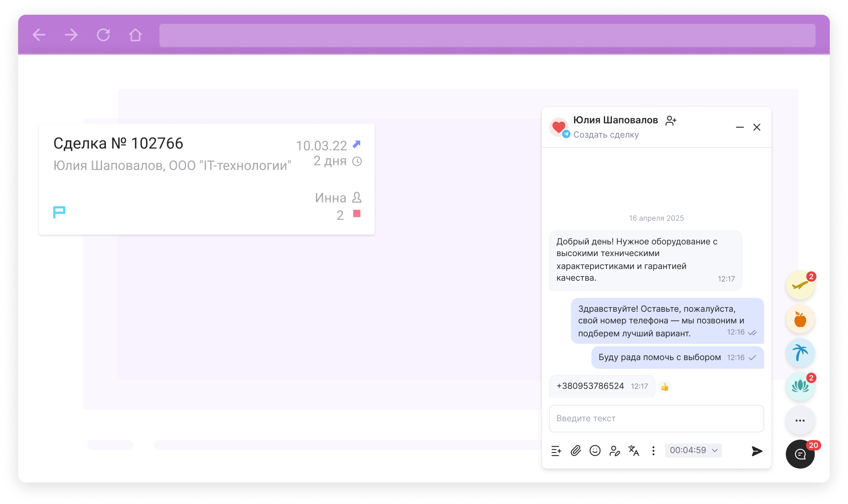Reload the page with the browser refresh icon
848x504 pixels.
pyautogui.click(x=103, y=35)
